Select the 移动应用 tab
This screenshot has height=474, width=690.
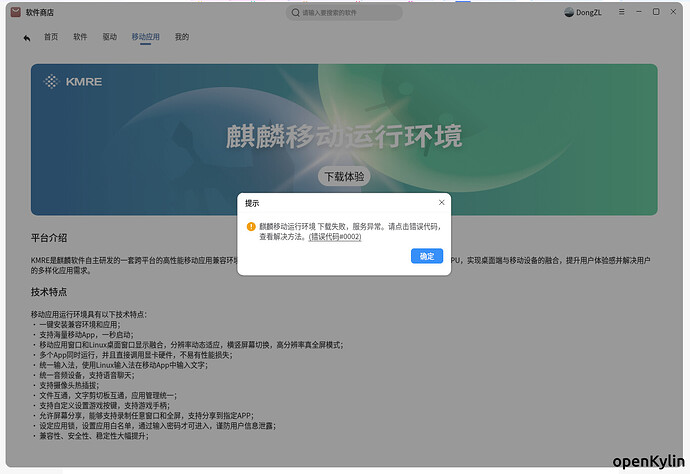[x=146, y=37]
